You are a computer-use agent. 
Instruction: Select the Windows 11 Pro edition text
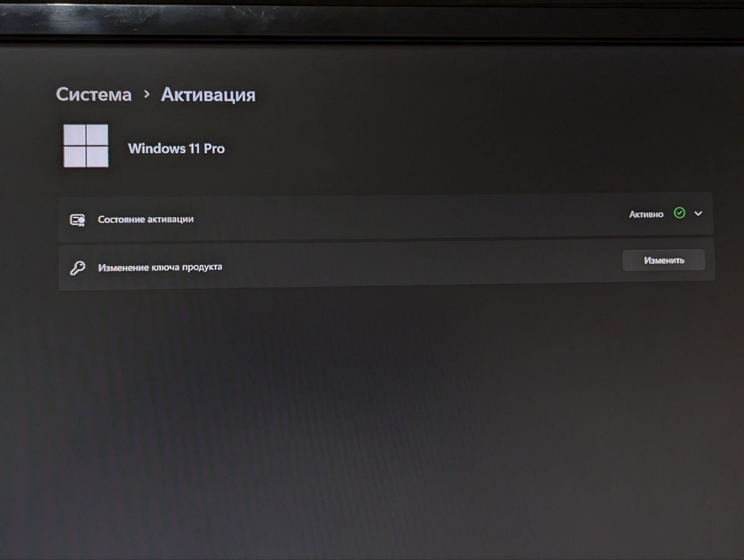(176, 149)
